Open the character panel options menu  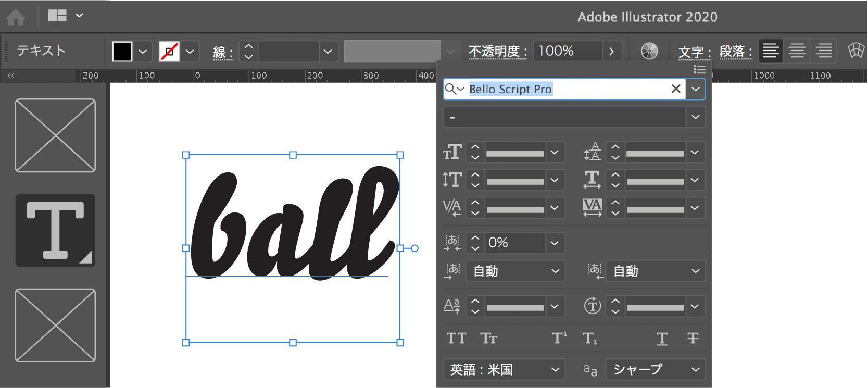coord(699,69)
